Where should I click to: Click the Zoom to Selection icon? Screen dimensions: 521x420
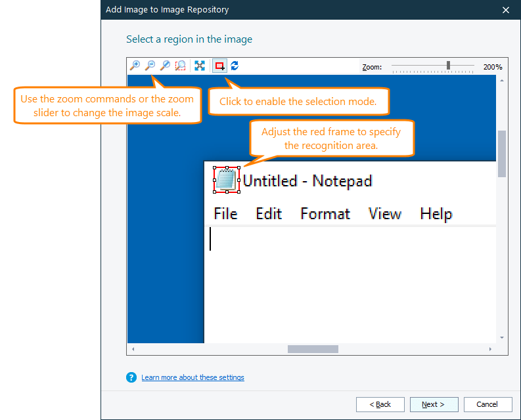tap(181, 66)
